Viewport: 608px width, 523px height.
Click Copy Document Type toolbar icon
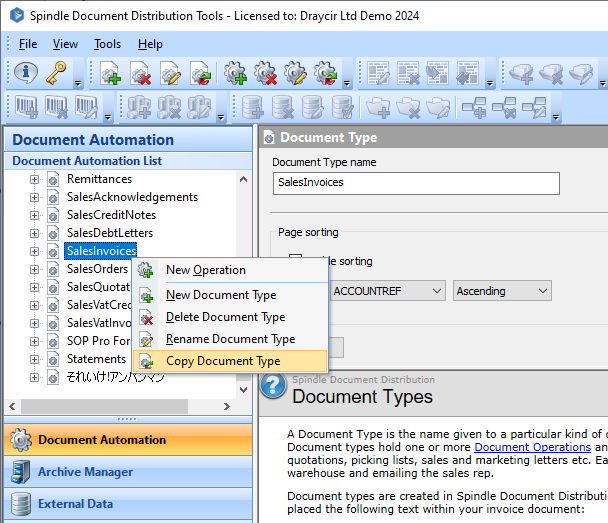click(200, 73)
